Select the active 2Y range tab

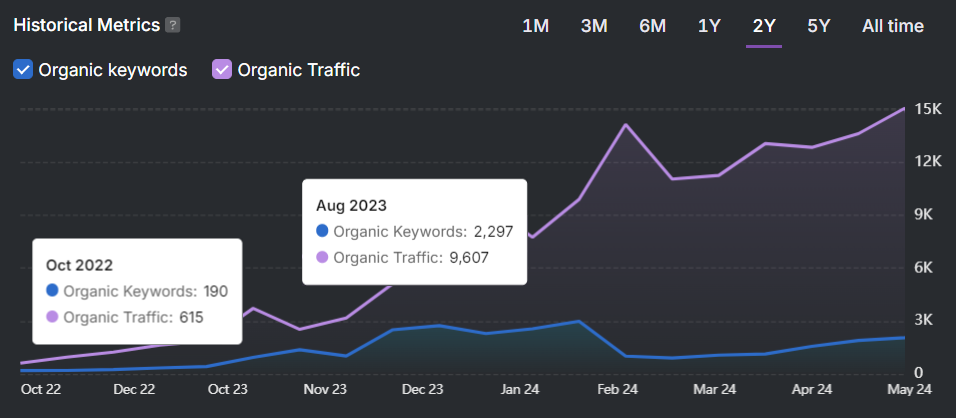point(763,26)
